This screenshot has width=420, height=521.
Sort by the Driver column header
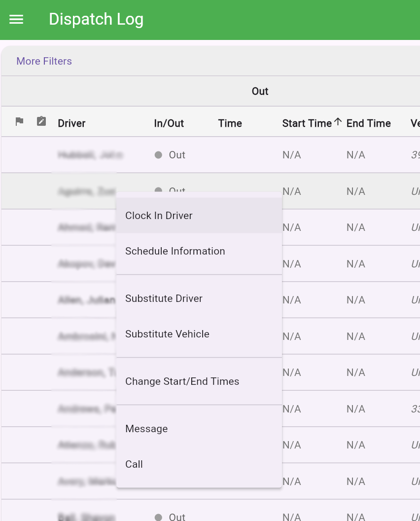tap(71, 123)
